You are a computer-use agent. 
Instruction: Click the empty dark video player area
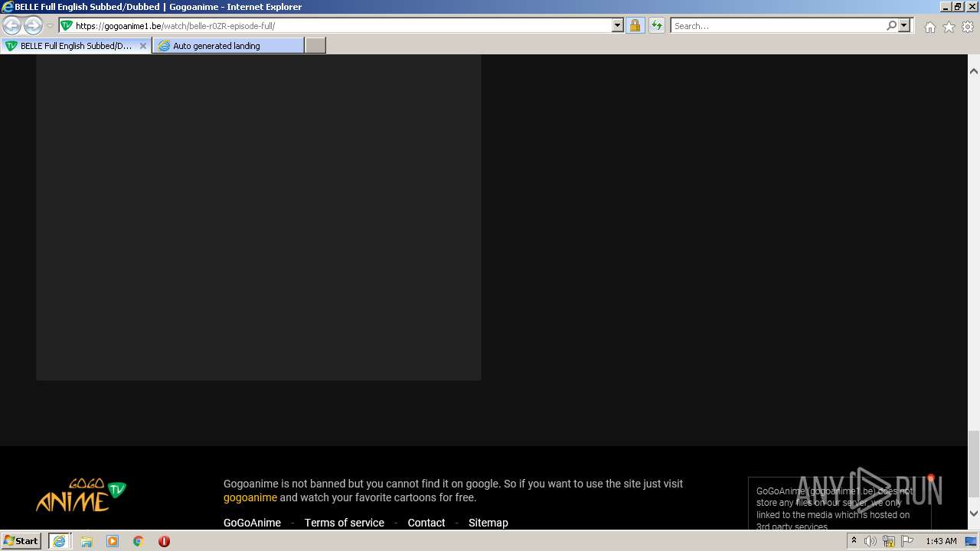[x=259, y=217]
